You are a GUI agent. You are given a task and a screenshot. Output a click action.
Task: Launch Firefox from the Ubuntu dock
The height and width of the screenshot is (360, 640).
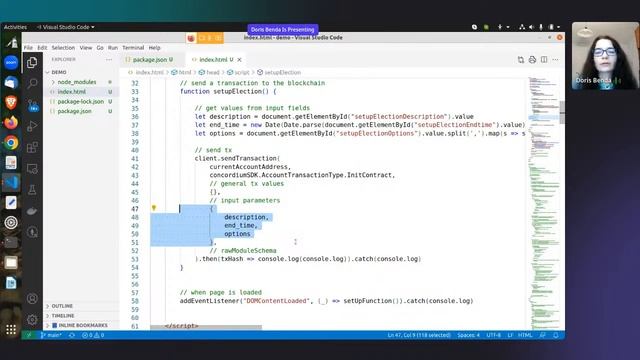pyautogui.click(x=11, y=122)
